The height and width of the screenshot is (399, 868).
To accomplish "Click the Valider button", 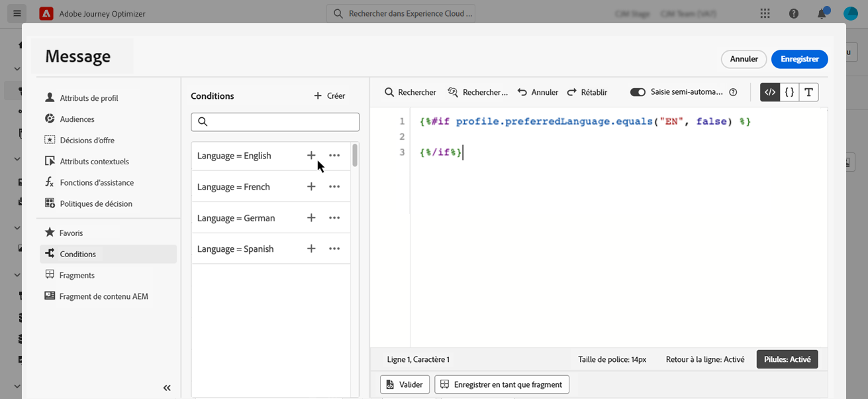I will (x=405, y=384).
